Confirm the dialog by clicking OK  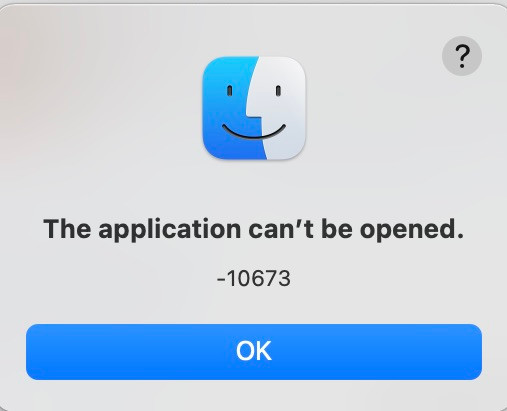pos(254,352)
